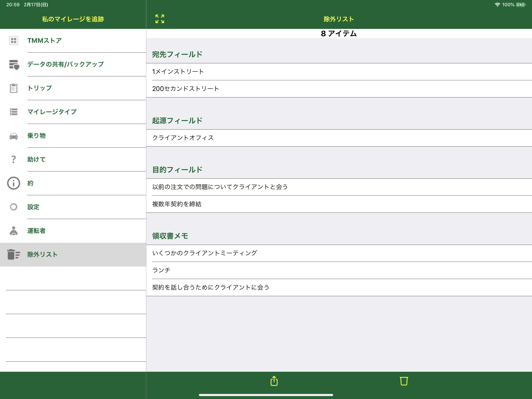Screen dimensions: 532x399
Task: Tap the 私のマイレージを追跡 header title
Action: click(73, 19)
